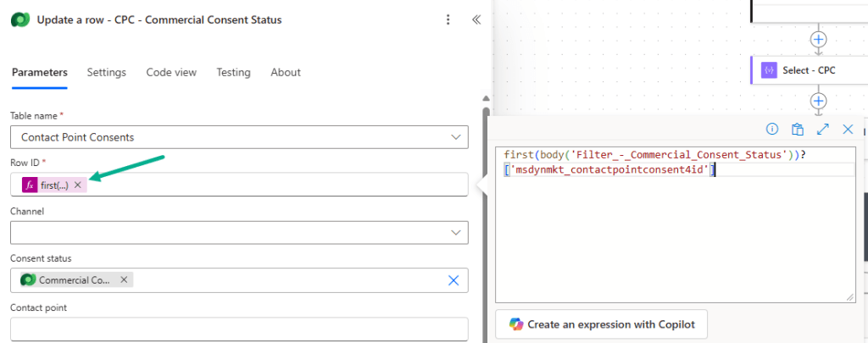Clear the Consent status field with blue X
868x343 pixels.
pos(453,280)
